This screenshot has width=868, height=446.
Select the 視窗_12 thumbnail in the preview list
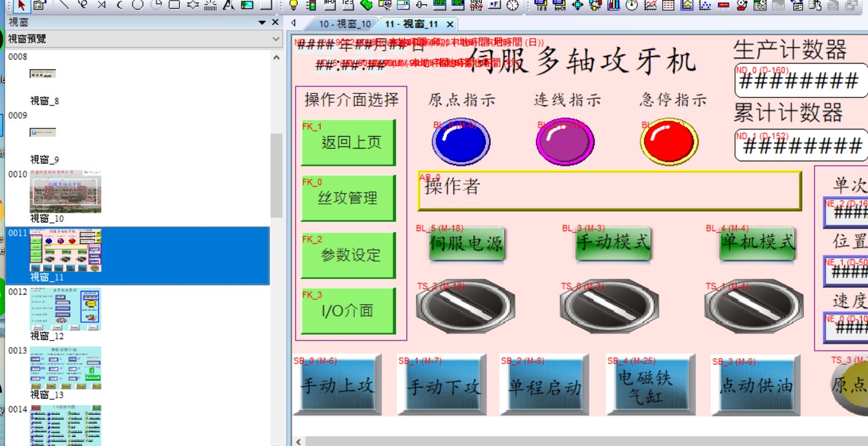[65, 309]
